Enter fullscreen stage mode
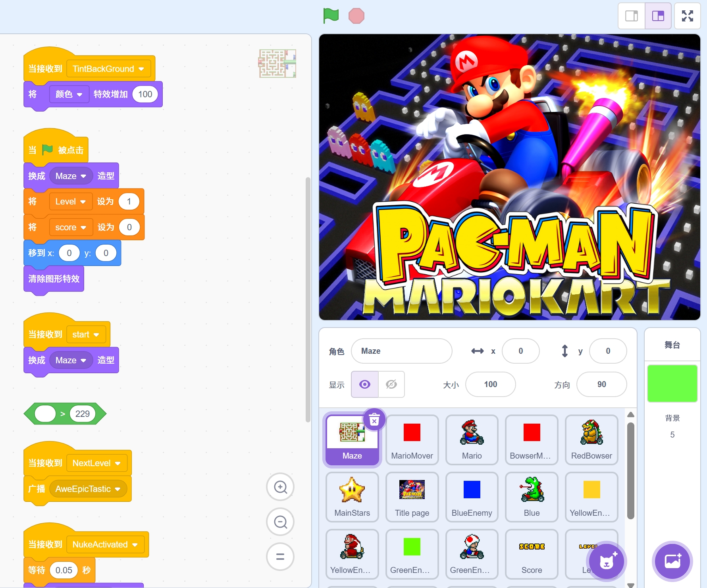 pos(687,16)
